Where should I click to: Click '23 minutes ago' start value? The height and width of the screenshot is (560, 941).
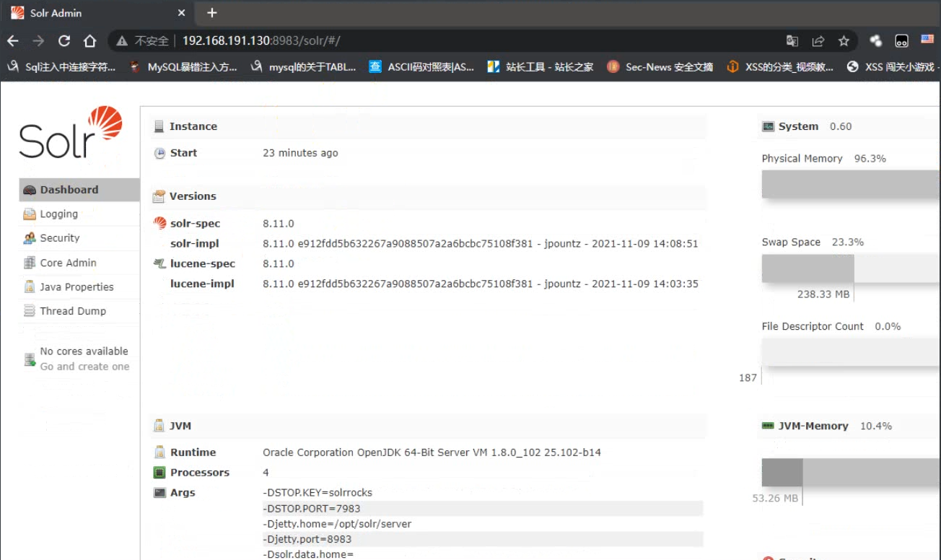tap(300, 153)
